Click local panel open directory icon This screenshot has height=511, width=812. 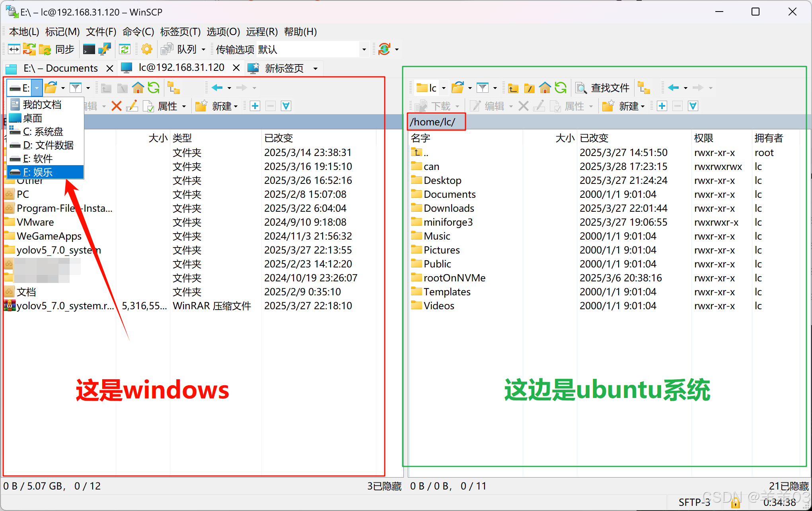coord(51,88)
